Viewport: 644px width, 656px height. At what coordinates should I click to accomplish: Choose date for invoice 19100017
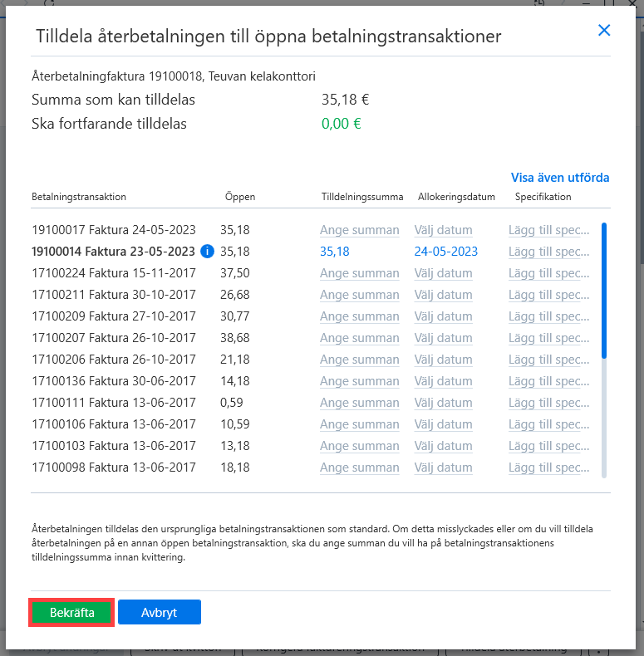pyautogui.click(x=443, y=230)
